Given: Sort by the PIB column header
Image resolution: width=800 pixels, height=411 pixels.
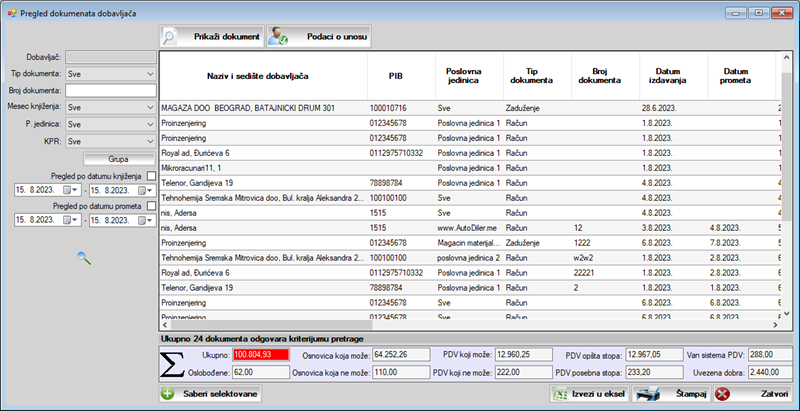Looking at the screenshot, I should pyautogui.click(x=396, y=76).
